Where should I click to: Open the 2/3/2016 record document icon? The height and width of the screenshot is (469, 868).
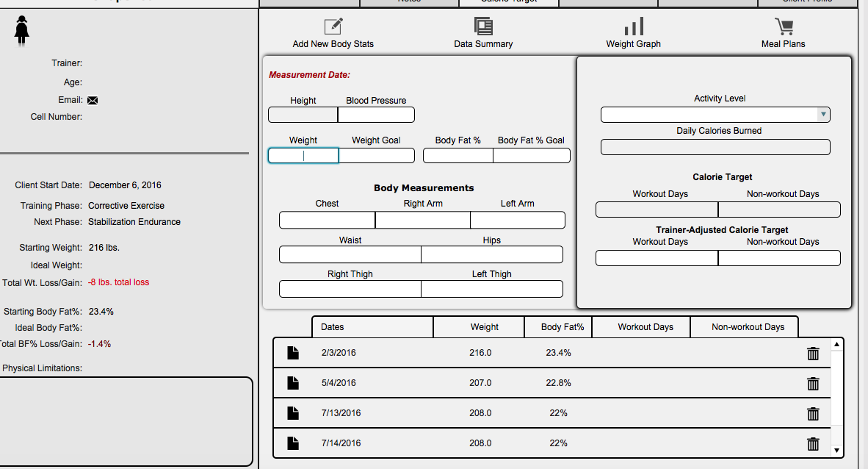[293, 353]
